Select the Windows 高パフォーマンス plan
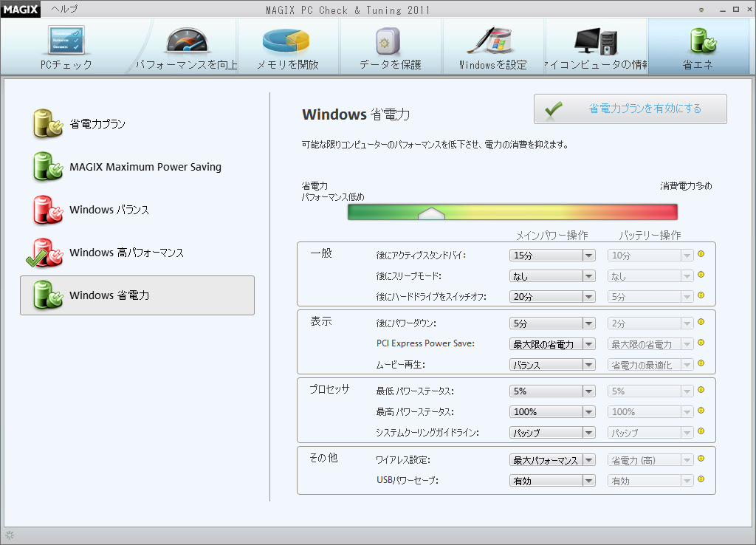Image resolution: width=756 pixels, height=545 pixels. click(x=137, y=253)
